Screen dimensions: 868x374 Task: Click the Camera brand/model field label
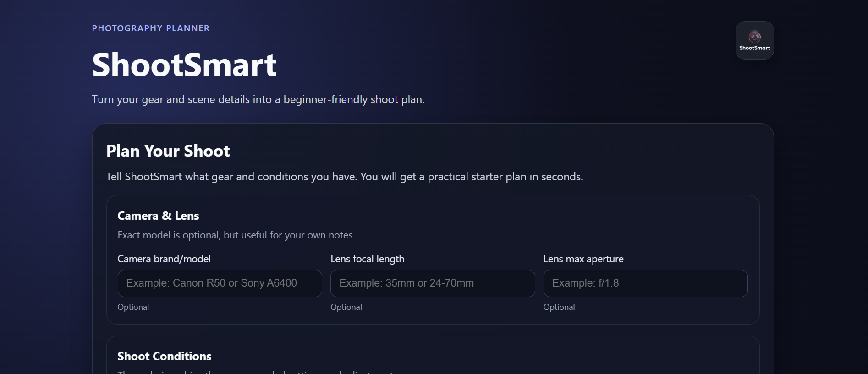(164, 259)
